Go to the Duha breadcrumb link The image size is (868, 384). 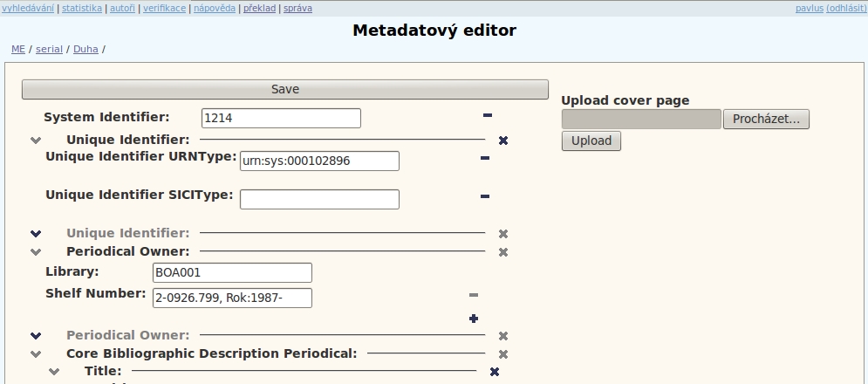tap(85, 49)
